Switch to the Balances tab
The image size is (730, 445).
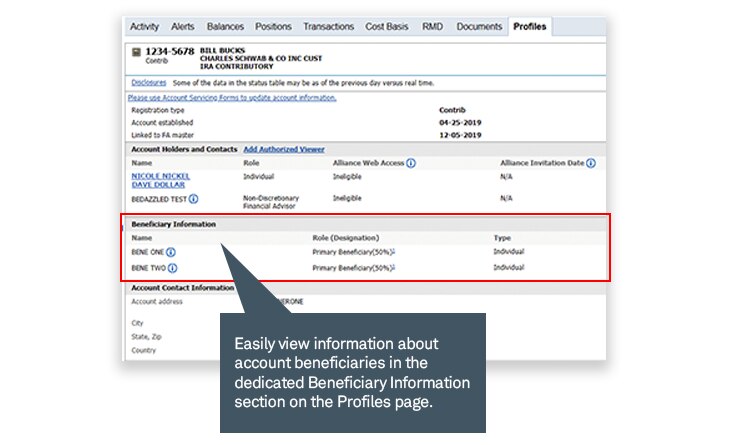pos(225,27)
